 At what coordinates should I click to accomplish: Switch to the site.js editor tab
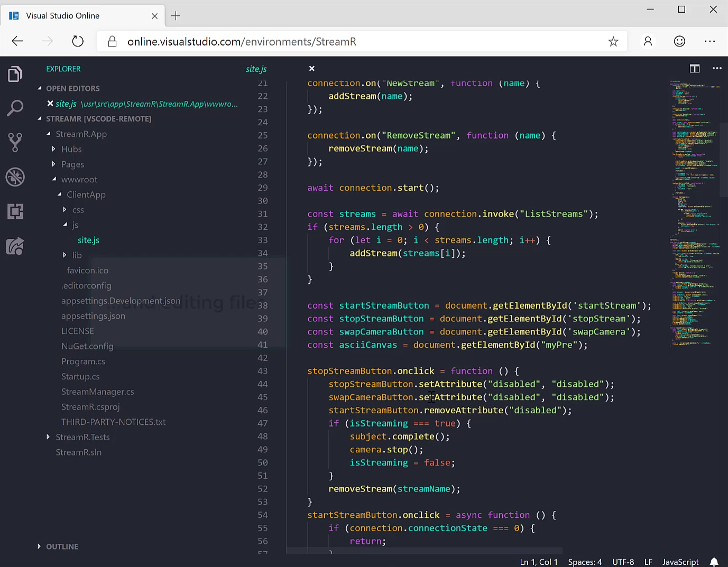pos(255,69)
